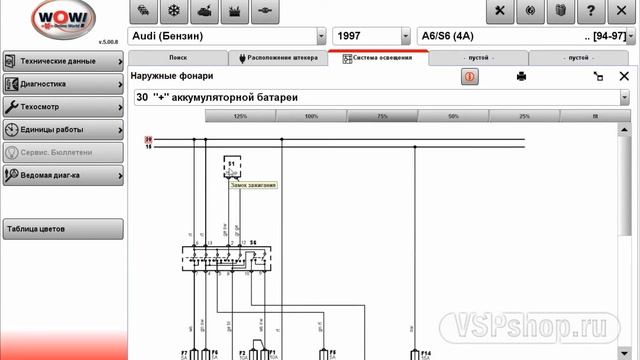
Task: Open Единицы работы menu
Action: coord(63,130)
